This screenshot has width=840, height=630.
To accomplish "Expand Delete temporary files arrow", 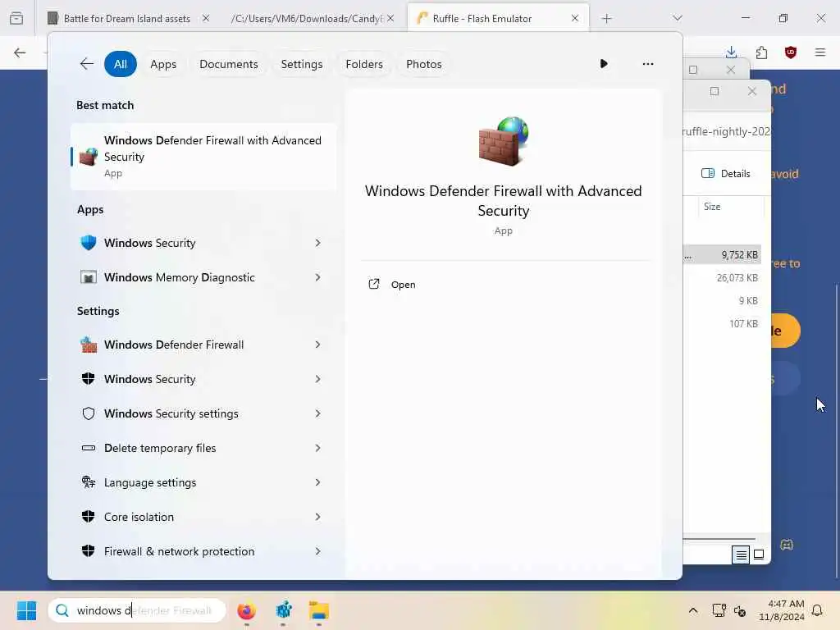I will (317, 448).
